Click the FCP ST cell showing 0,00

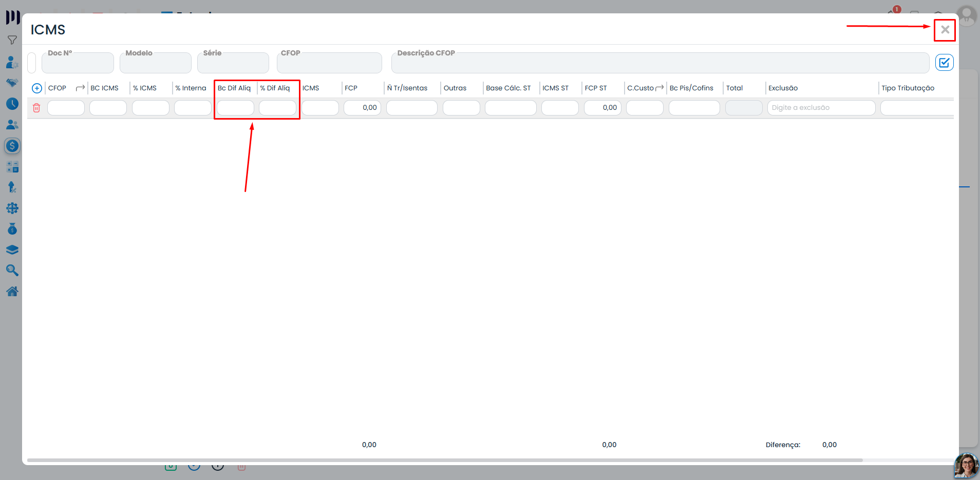coord(602,108)
